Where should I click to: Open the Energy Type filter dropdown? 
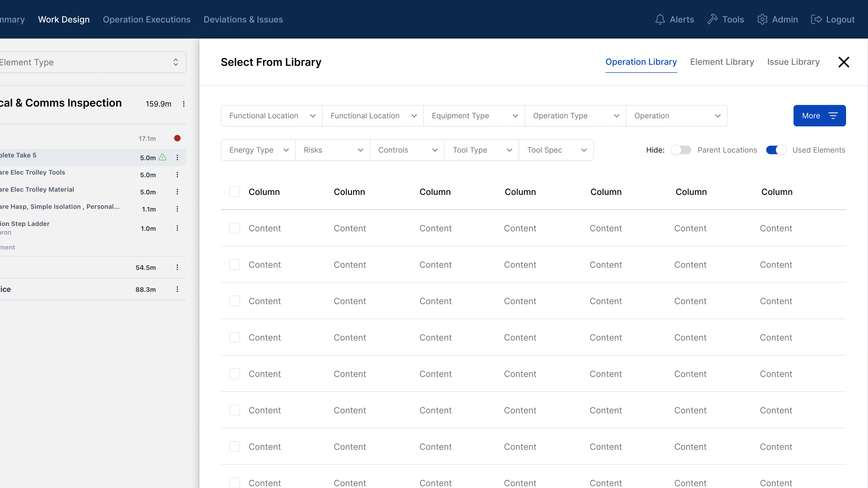click(258, 150)
